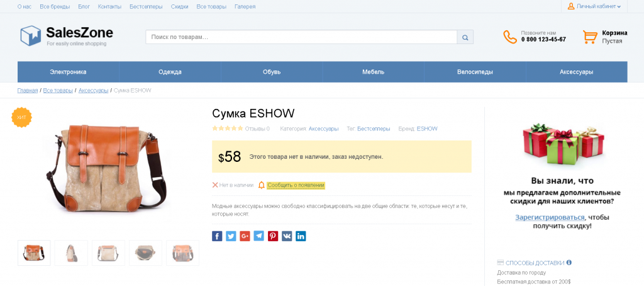The width and height of the screenshot is (644, 286).
Task: Share product on VK
Action: point(287,236)
